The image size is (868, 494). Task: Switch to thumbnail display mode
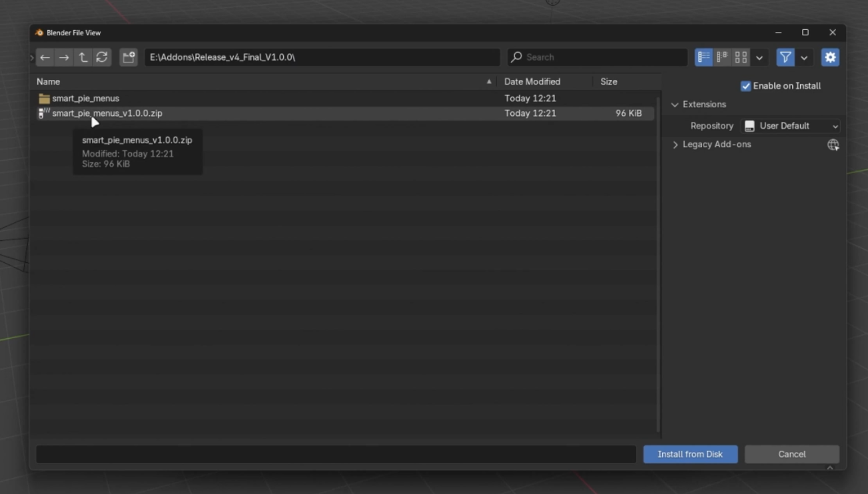[741, 57]
